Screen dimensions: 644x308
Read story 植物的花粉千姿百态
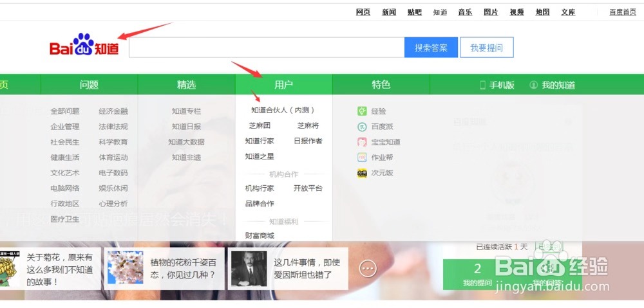pyautogui.click(x=183, y=269)
